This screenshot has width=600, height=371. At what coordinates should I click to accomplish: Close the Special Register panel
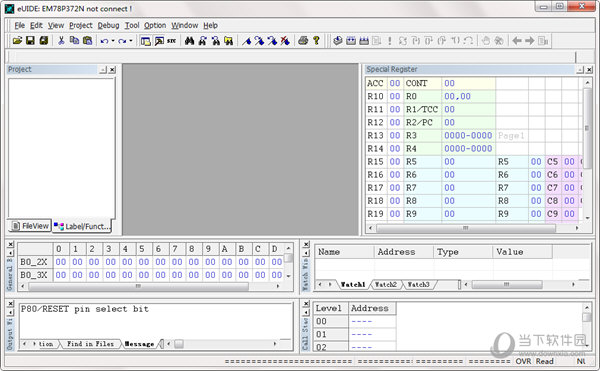tap(589, 70)
